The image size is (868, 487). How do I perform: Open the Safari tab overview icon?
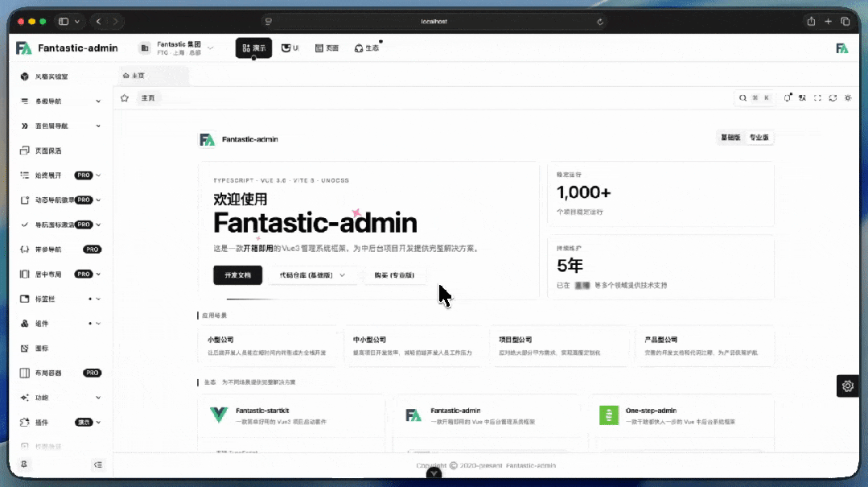(x=845, y=22)
